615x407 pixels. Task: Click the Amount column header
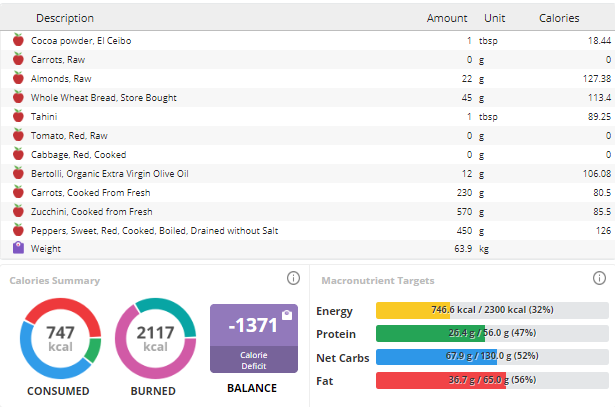click(x=447, y=18)
